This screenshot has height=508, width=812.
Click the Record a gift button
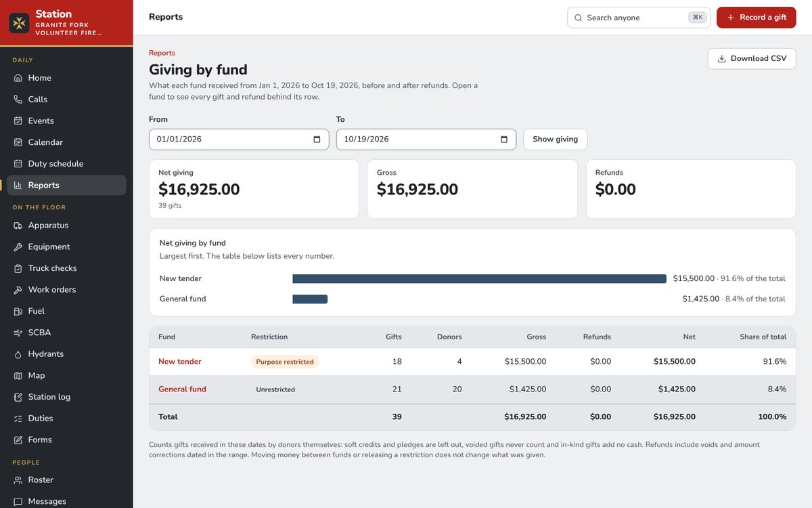pos(757,18)
